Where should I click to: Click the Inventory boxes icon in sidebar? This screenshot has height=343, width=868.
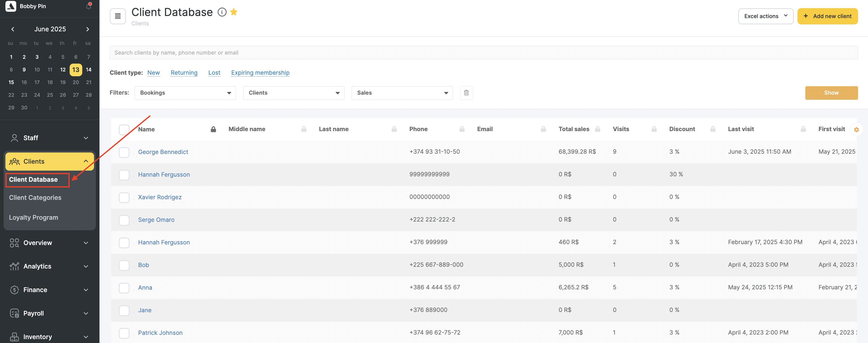pyautogui.click(x=14, y=337)
